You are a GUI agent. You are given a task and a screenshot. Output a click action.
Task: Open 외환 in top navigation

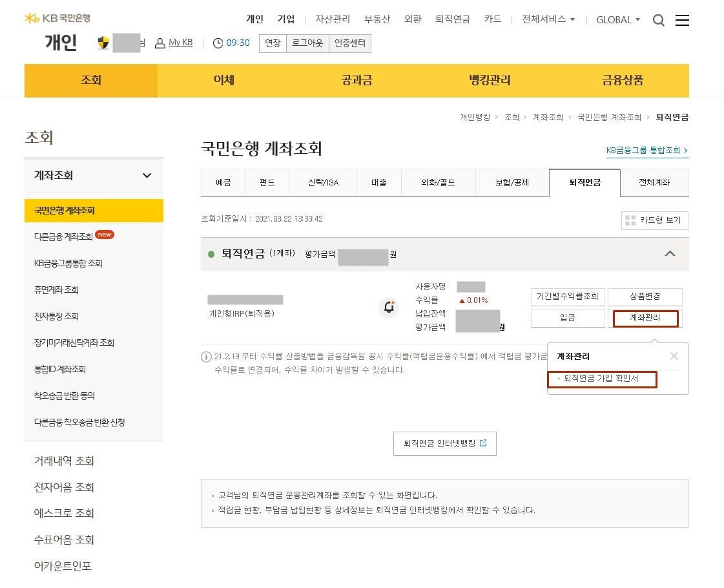pyautogui.click(x=413, y=19)
